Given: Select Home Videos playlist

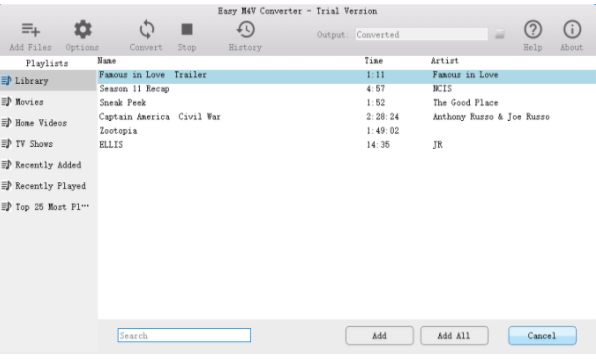Looking at the screenshot, I should tap(48, 123).
